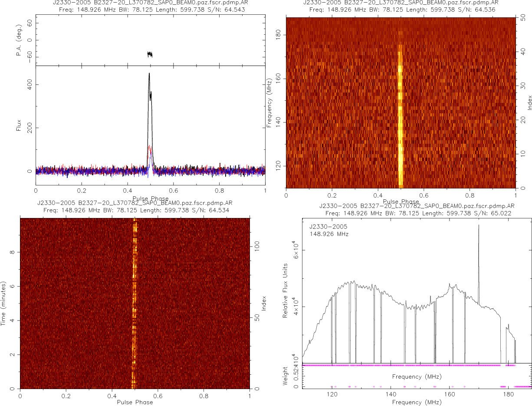Image resolution: width=532 pixels, height=406 pixels.
Task: Click the 'Frequency (MHz)' y-axis label of the top-right heatmap
Action: (x=269, y=102)
